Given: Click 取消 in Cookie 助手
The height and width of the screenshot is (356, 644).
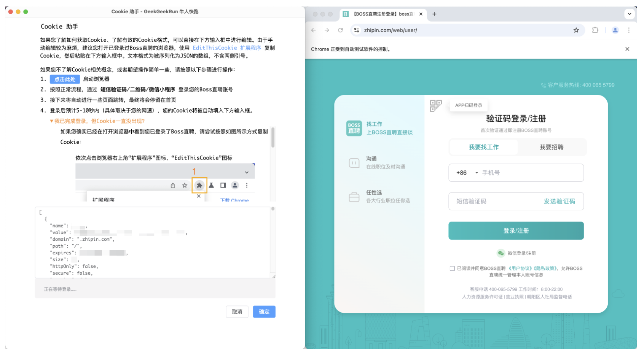Looking at the screenshot, I should pyautogui.click(x=237, y=312).
